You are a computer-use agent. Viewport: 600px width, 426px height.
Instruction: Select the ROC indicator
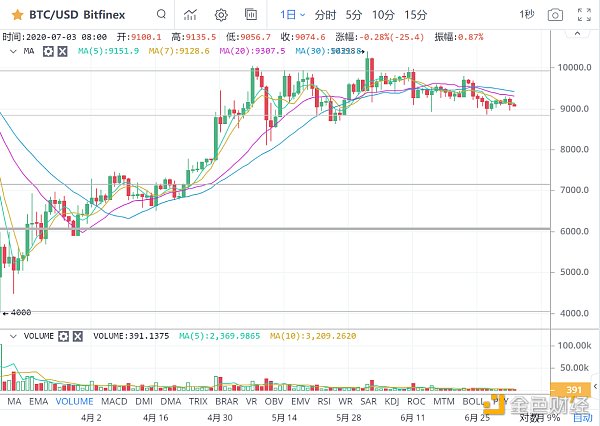click(416, 402)
